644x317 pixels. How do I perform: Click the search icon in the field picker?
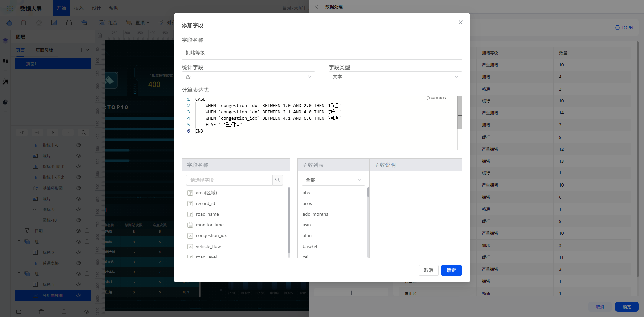(x=278, y=180)
